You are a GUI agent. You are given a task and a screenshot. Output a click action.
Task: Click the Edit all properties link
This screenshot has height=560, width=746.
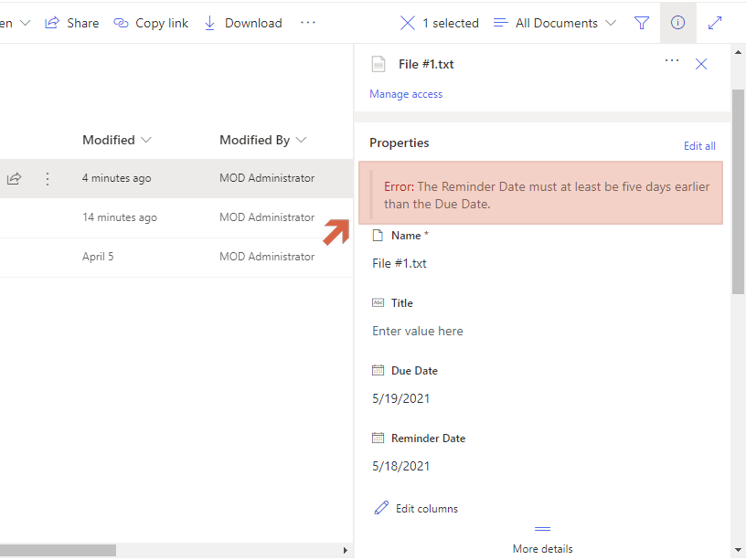pyautogui.click(x=699, y=146)
